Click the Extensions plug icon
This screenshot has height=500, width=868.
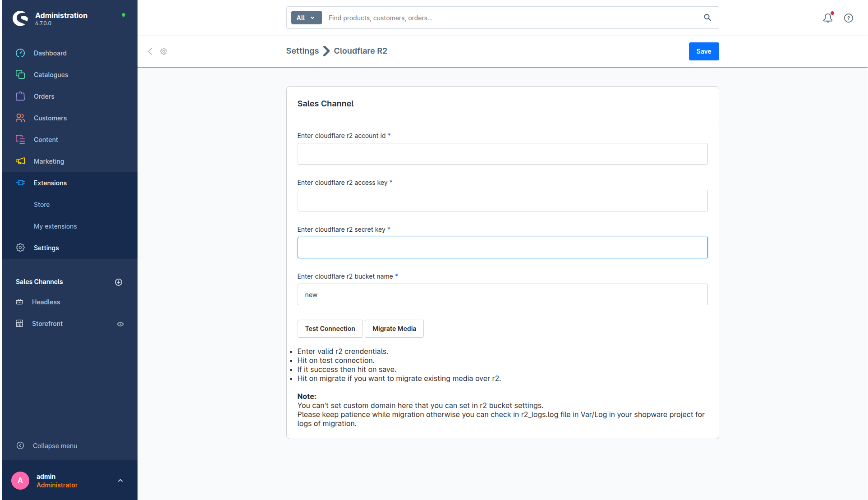(x=20, y=183)
